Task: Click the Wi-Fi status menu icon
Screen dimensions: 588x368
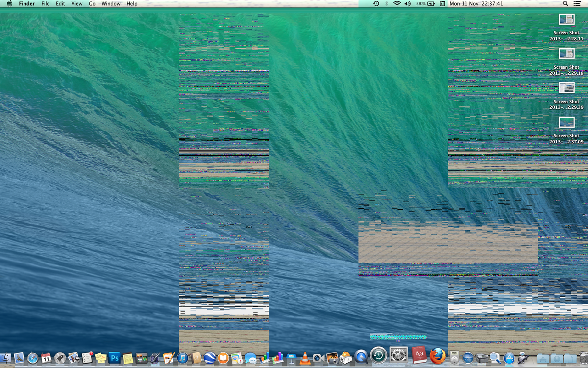Action: pos(397,4)
